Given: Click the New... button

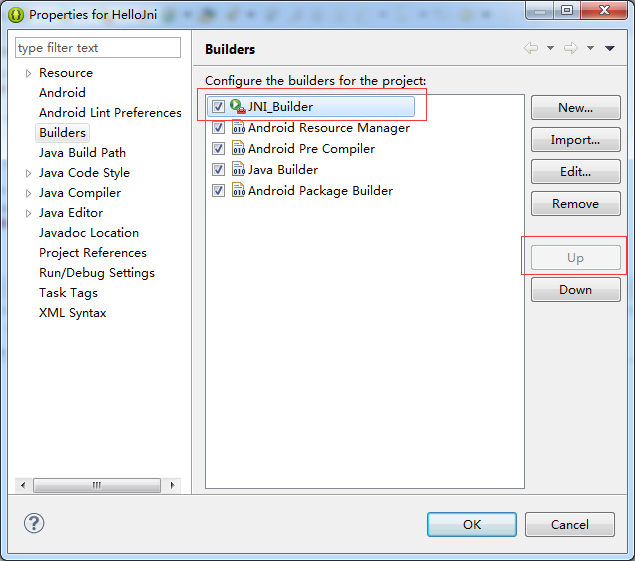Looking at the screenshot, I should coord(575,108).
